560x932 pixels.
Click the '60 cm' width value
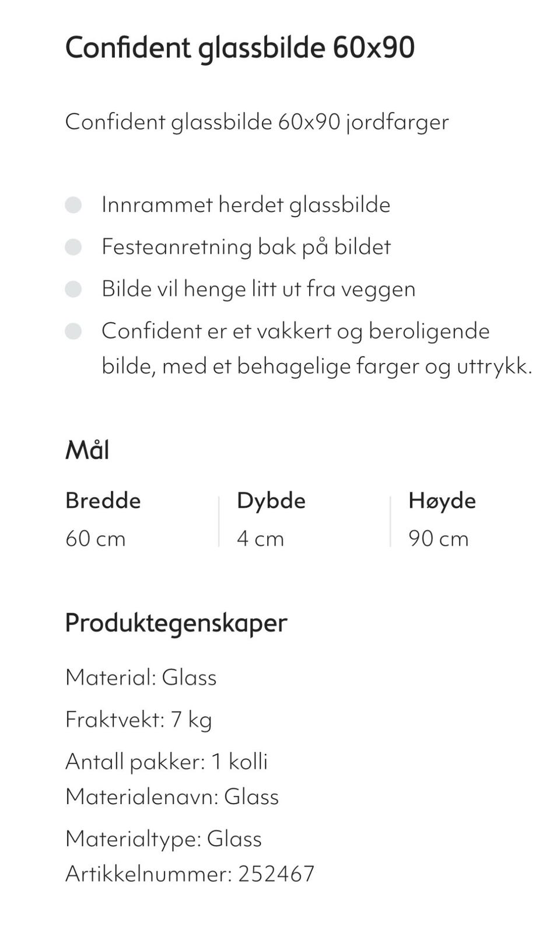(95, 538)
